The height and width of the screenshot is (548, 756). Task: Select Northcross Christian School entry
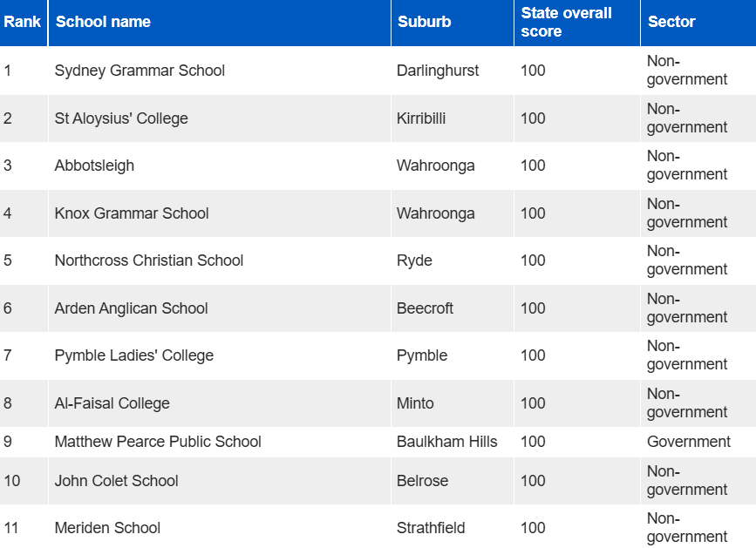tap(148, 260)
